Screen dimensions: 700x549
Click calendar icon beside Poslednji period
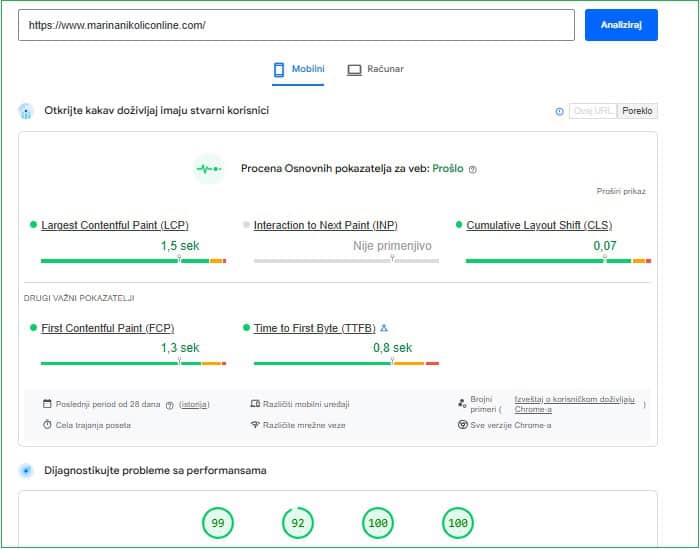pyautogui.click(x=47, y=404)
